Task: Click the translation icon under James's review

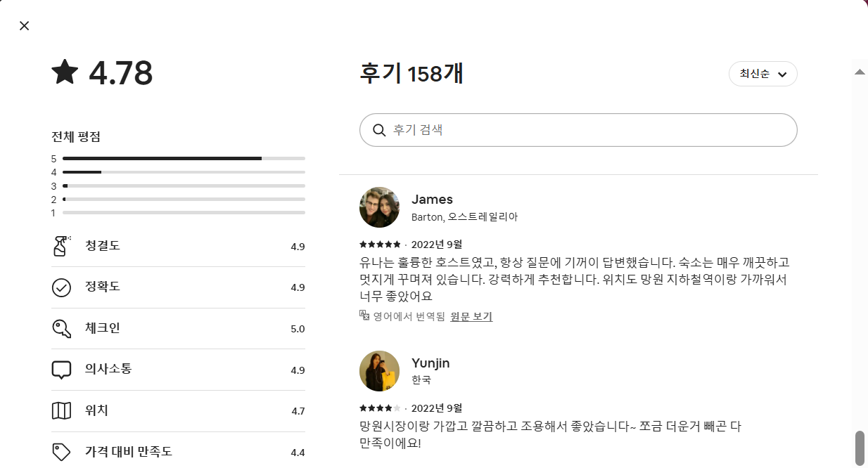Action: click(364, 316)
